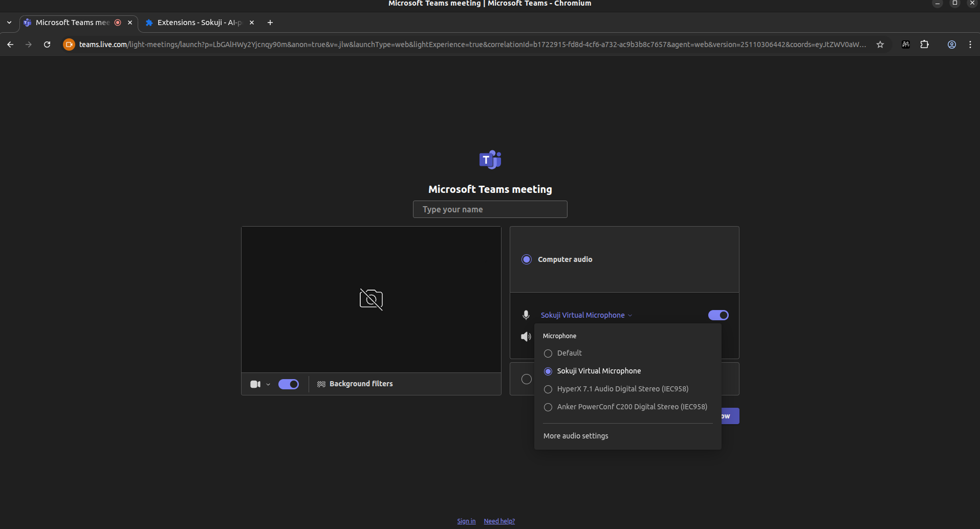Click the Type your name field
Image resolution: width=980 pixels, height=529 pixels.
point(490,209)
